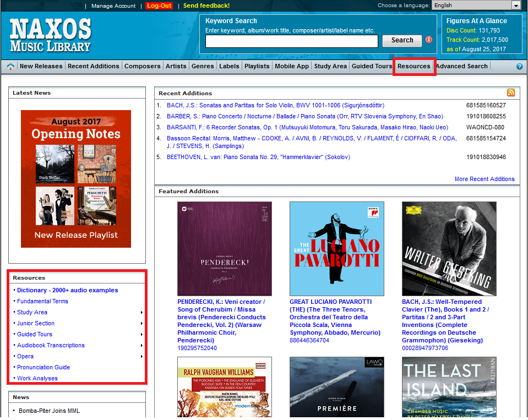528x420 pixels.
Task: Open the Mobile App menu item
Action: tap(292, 66)
